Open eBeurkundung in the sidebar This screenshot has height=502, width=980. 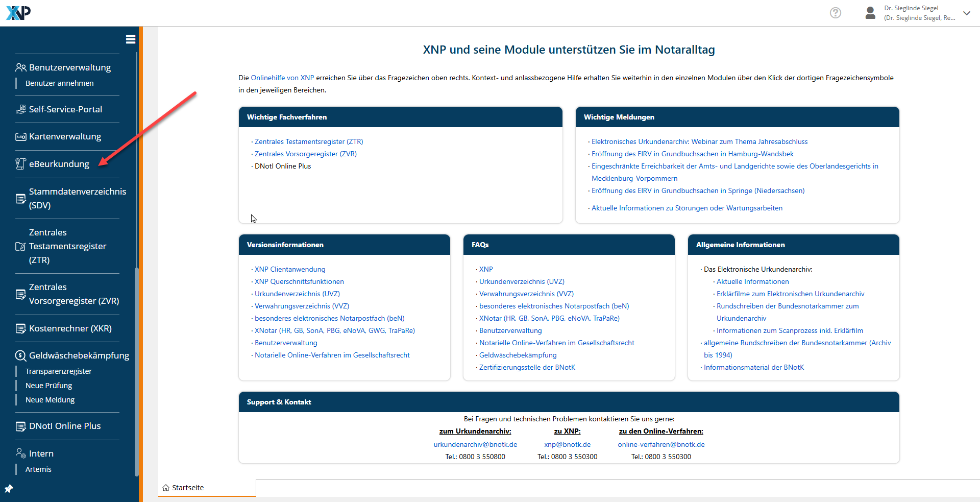click(59, 164)
